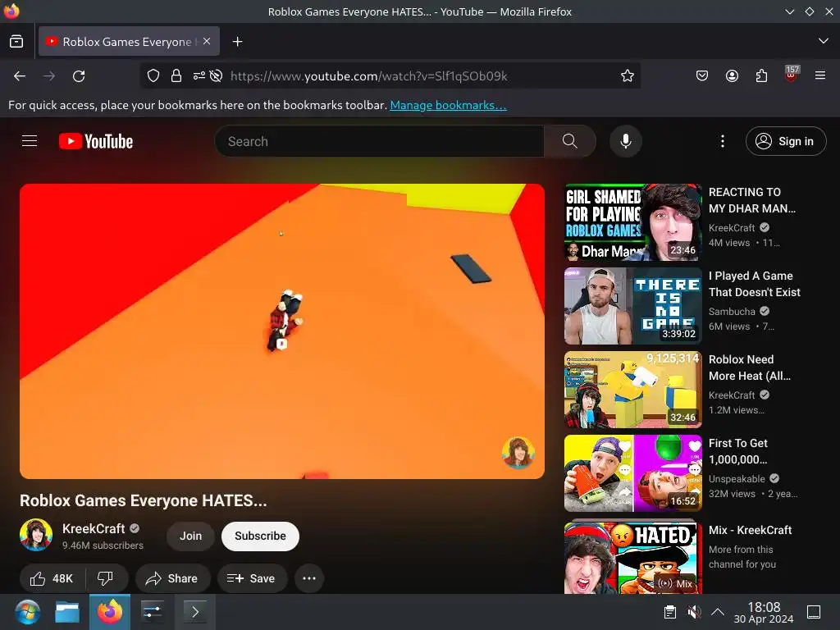Click the clock showing 18:08
The image size is (840, 630).
(764, 612)
